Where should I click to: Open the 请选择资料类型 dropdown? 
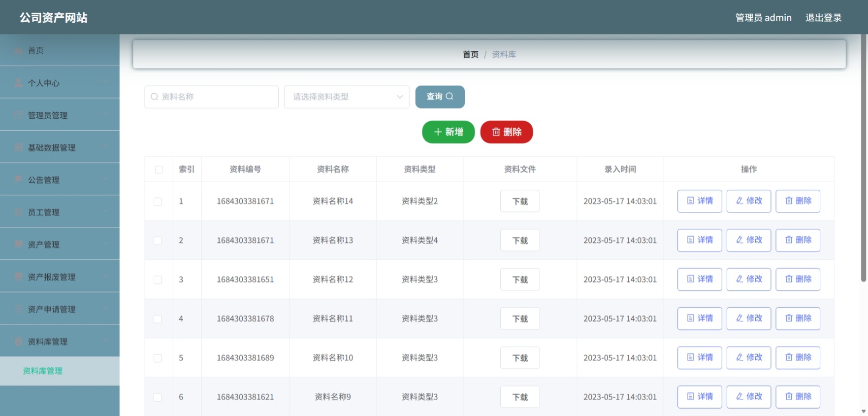pos(347,97)
